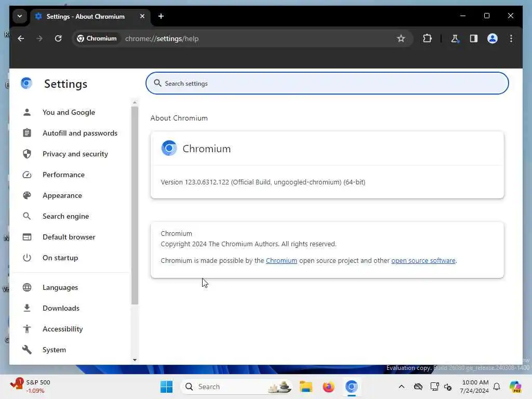
Task: Click the Copyright 2024 Chromium Authors text
Action: pyautogui.click(x=248, y=244)
